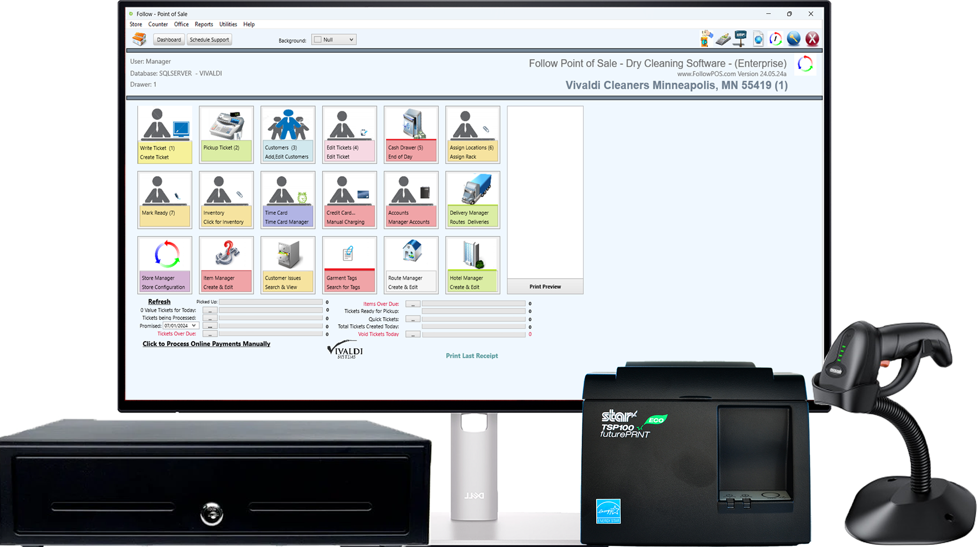The width and height of the screenshot is (980, 547).
Task: Click the Print Preview button
Action: pyautogui.click(x=545, y=287)
